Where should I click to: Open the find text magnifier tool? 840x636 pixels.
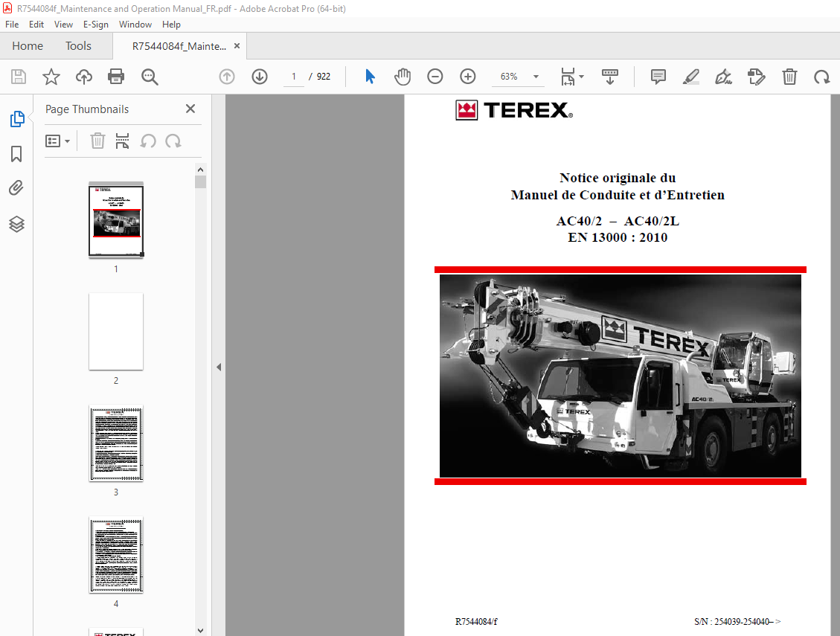click(150, 77)
